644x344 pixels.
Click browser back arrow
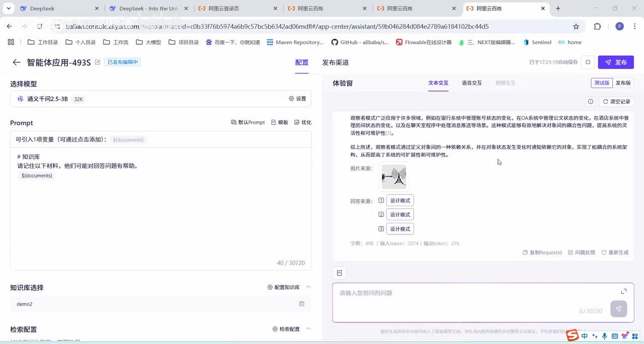tap(9, 26)
